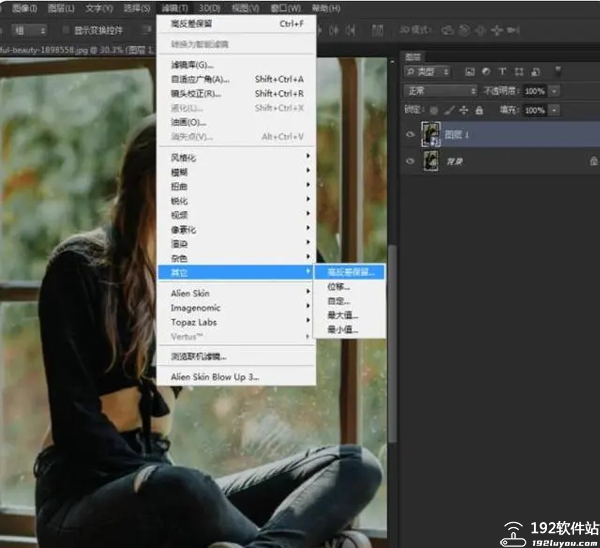The width and height of the screenshot is (600, 548).
Task: Click the text layer filter icon (T)
Action: [503, 72]
